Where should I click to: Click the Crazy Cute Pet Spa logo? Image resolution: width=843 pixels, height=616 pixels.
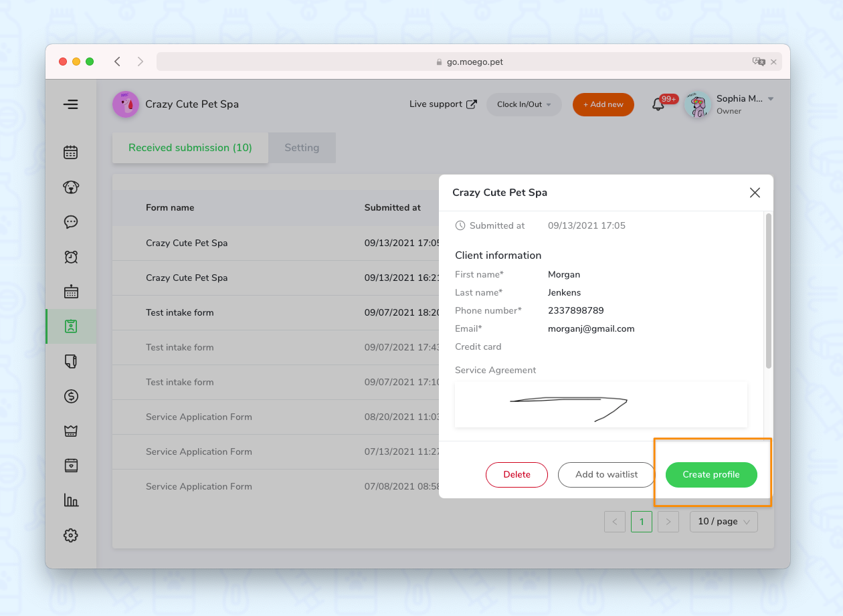[126, 104]
